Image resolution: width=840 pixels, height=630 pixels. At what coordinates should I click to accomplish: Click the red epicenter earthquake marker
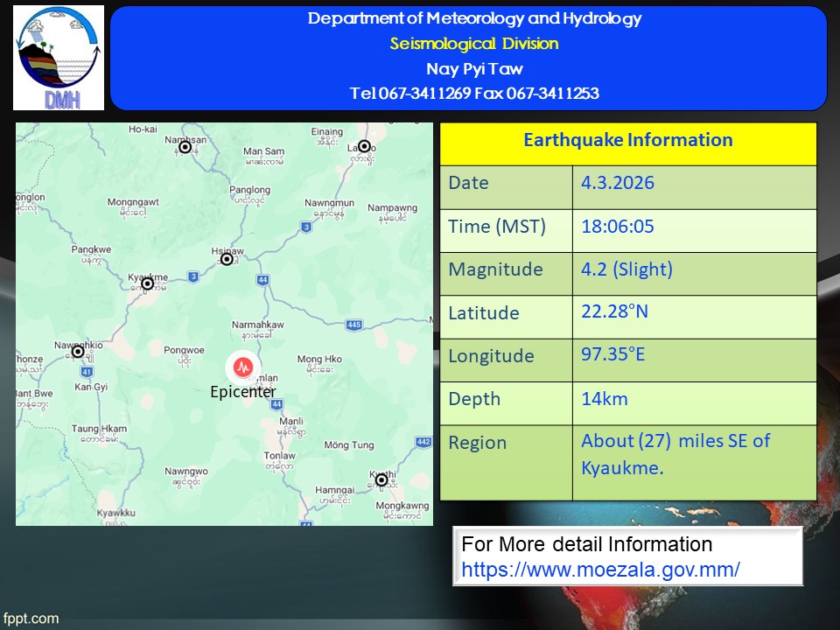(243, 366)
